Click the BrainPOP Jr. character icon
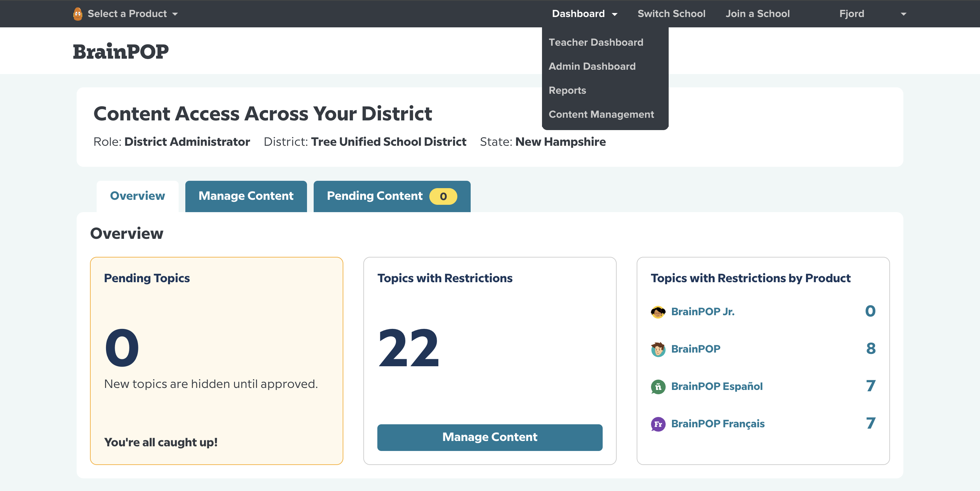980x491 pixels. pyautogui.click(x=658, y=312)
